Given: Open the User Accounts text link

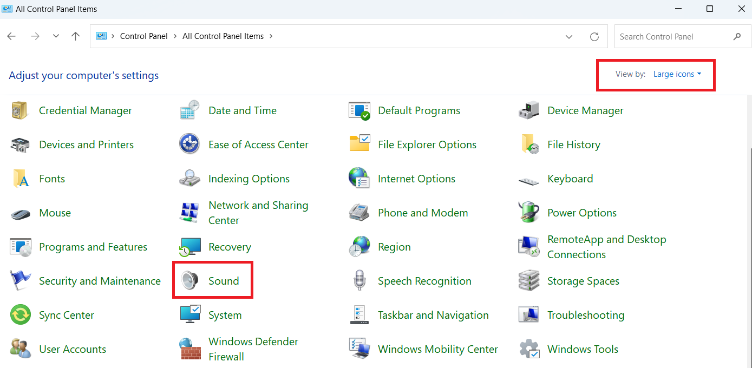Looking at the screenshot, I should pyautogui.click(x=72, y=349).
